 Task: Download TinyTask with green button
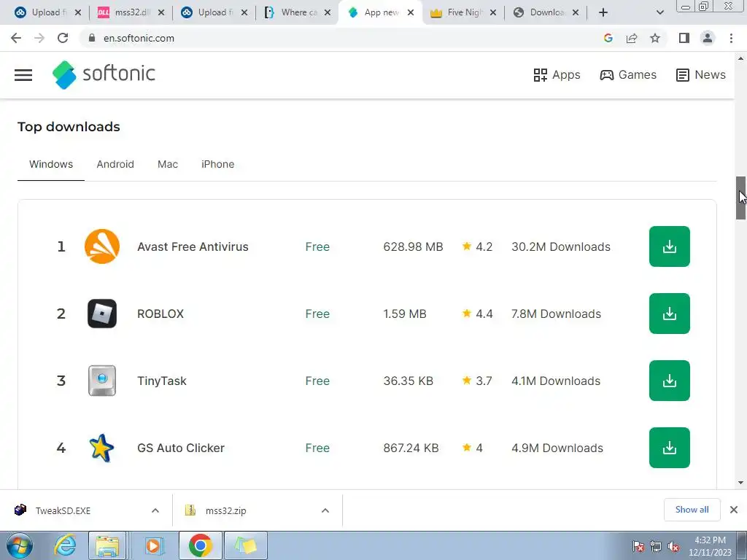670,381
